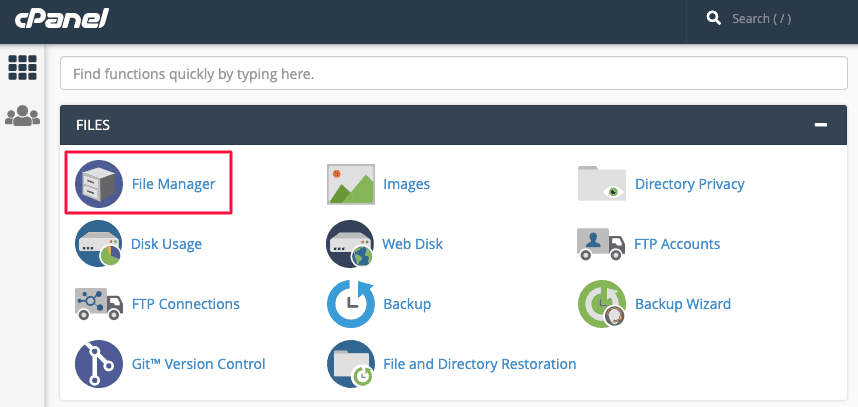Image resolution: width=858 pixels, height=407 pixels.
Task: Open the home grid sidebar icon
Action: pyautogui.click(x=22, y=68)
